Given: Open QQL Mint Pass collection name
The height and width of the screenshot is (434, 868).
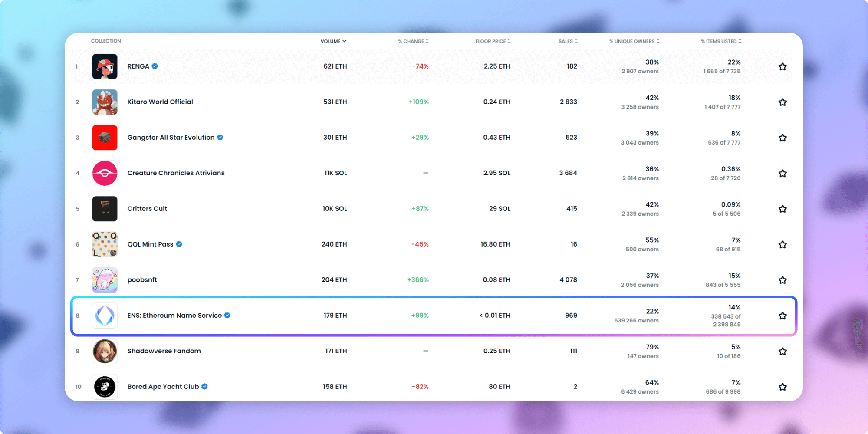Looking at the screenshot, I should tap(150, 244).
